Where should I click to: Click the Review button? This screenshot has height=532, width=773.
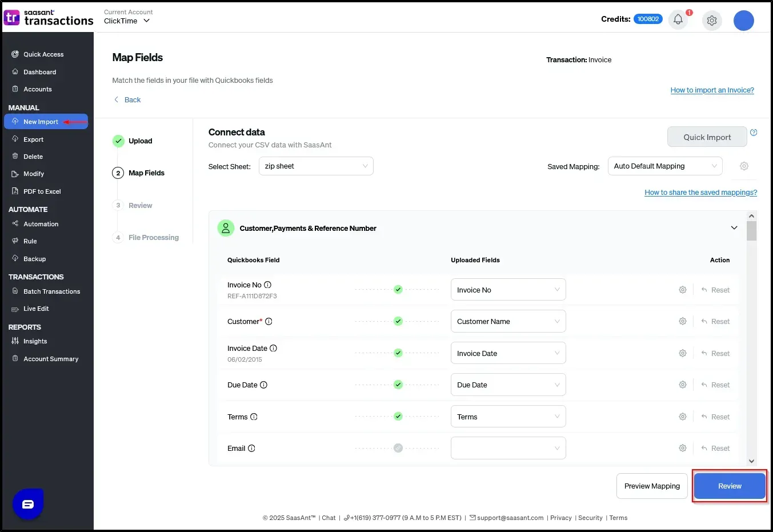[x=730, y=486]
